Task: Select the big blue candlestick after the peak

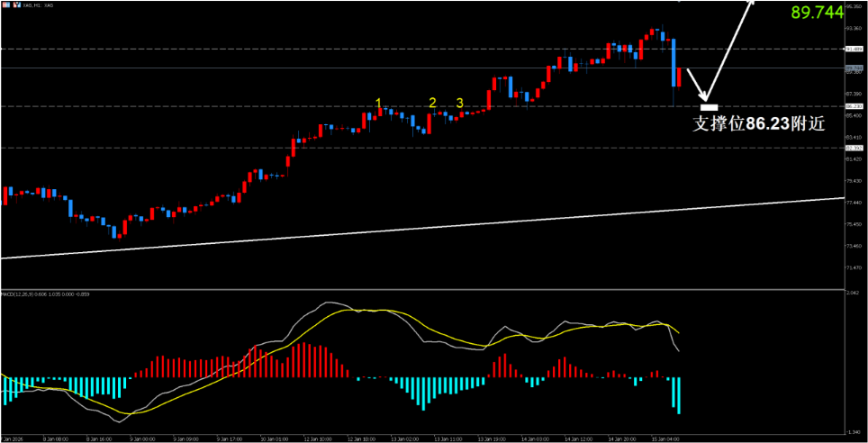Action: (x=674, y=63)
